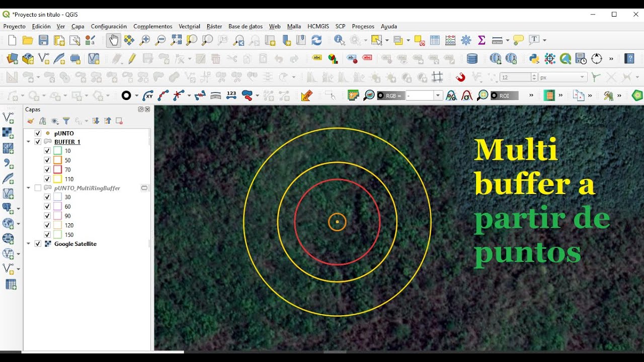644x362 pixels.
Task: Refresh the map canvas
Action: [x=316, y=40]
